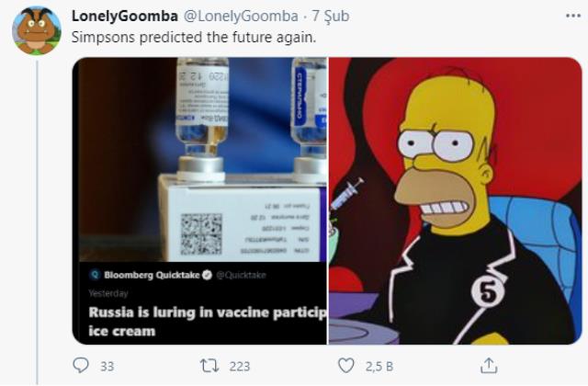This screenshot has height=386, width=588.
Task: Click the verified badge next to Bloomberg Quicktake
Action: [x=207, y=275]
